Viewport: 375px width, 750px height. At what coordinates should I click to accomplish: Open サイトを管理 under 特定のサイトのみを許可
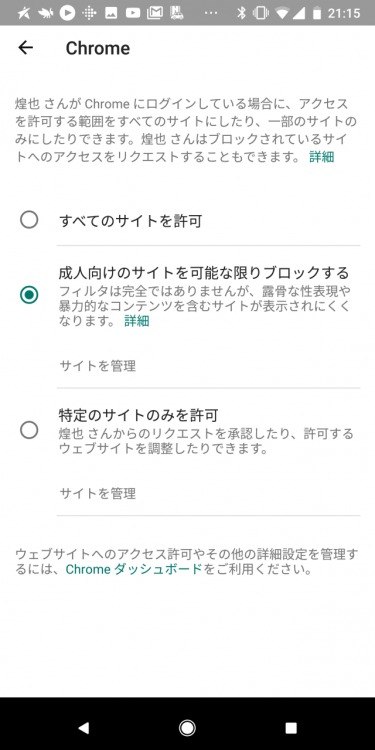click(98, 493)
